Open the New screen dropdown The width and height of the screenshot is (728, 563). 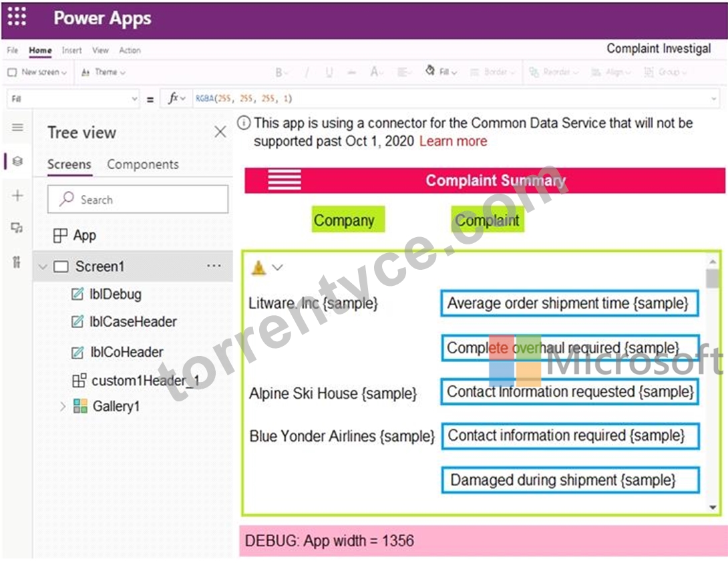coord(37,72)
